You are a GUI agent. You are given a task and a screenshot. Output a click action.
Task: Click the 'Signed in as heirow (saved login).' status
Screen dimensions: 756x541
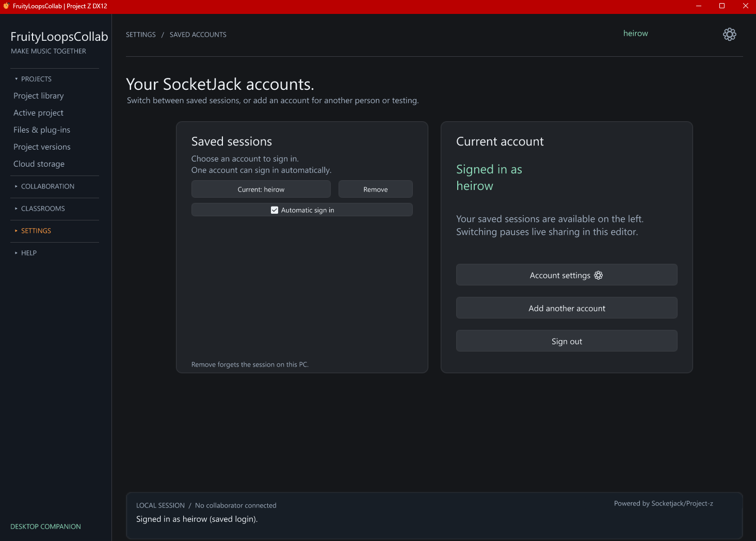tap(197, 519)
